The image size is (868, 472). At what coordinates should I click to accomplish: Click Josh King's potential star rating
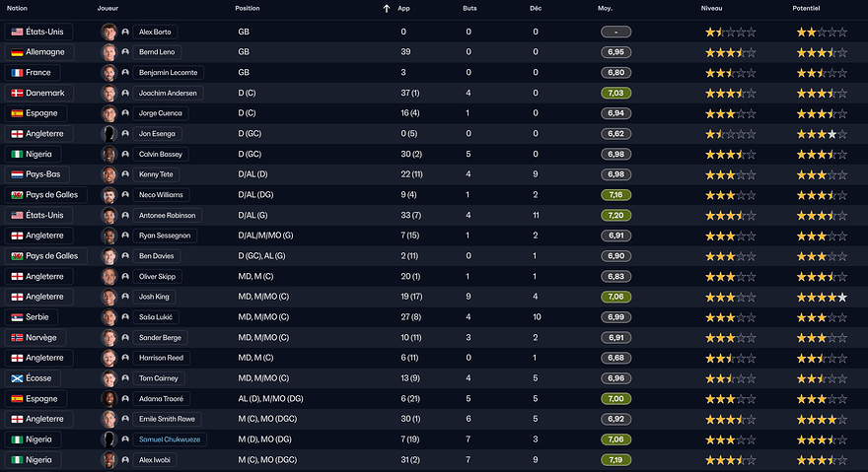point(822,297)
